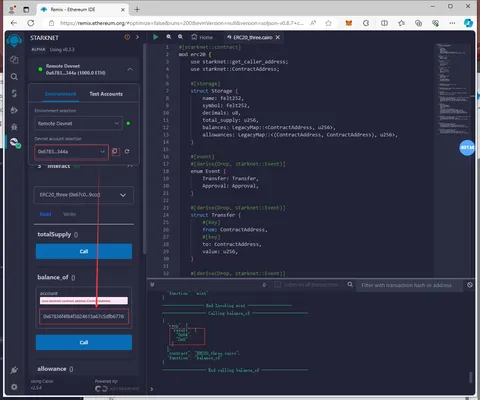Click the allowance function label
This screenshot has width=480, height=400.
point(52,369)
